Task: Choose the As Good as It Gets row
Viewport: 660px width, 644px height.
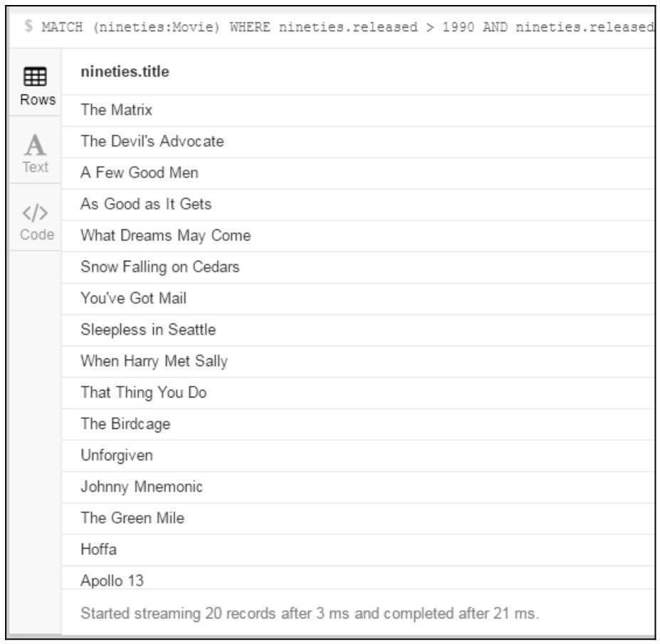Action: pyautogui.click(x=358, y=204)
